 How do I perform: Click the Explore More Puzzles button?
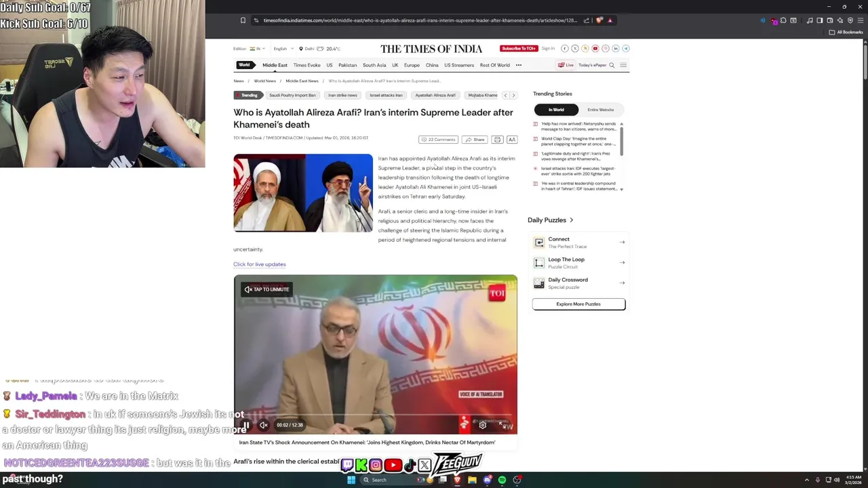point(578,304)
